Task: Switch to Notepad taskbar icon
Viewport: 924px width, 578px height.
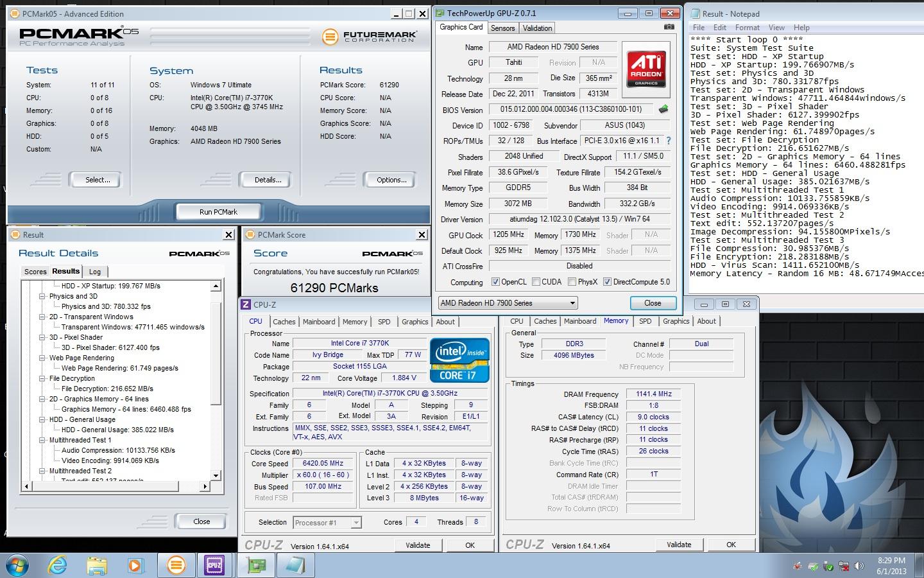Action: 295,565
